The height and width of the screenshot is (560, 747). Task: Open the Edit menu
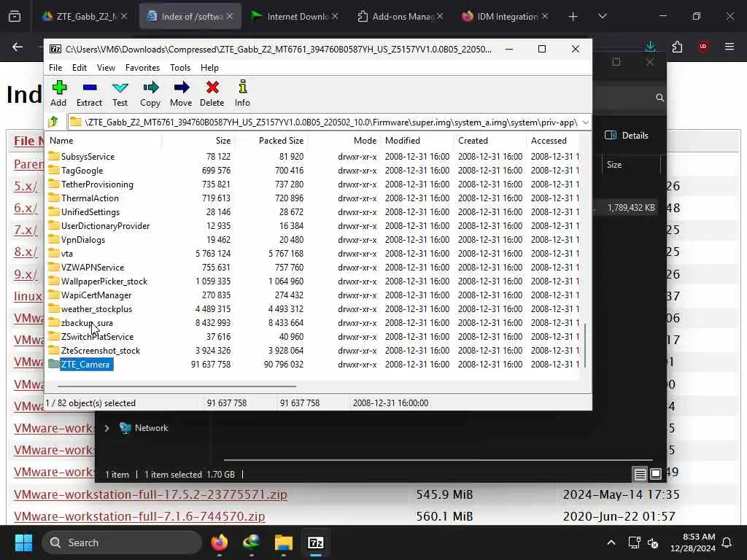[79, 68]
